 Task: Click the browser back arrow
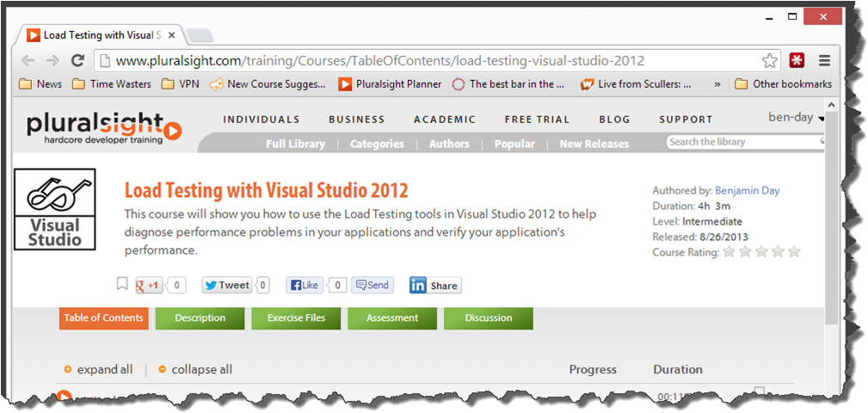tap(28, 61)
